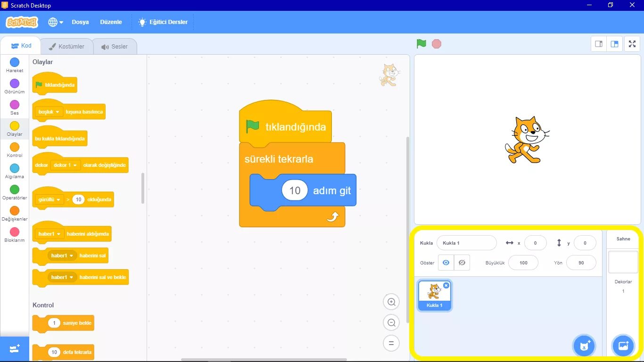Open Eğitici Dersler tutorials
This screenshot has width=644, height=362.
pos(163,22)
